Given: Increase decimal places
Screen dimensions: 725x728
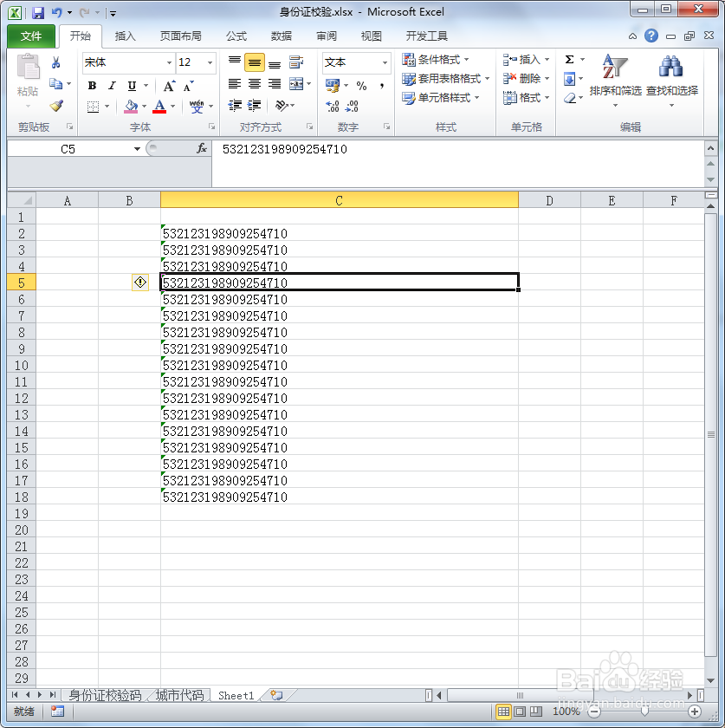Looking at the screenshot, I should click(x=333, y=107).
